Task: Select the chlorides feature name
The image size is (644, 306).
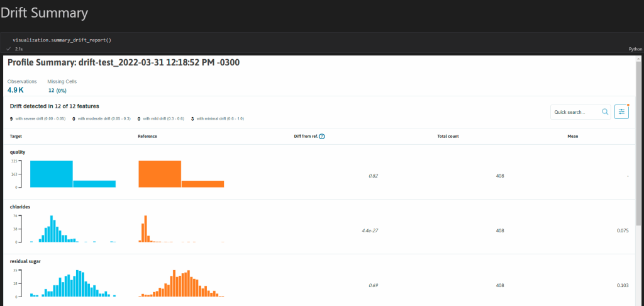Action: 21,206
